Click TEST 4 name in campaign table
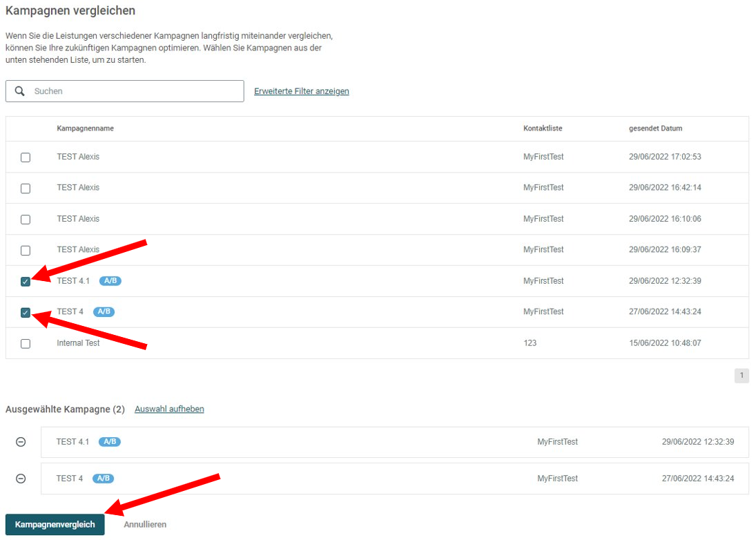756x540 pixels. click(x=70, y=311)
